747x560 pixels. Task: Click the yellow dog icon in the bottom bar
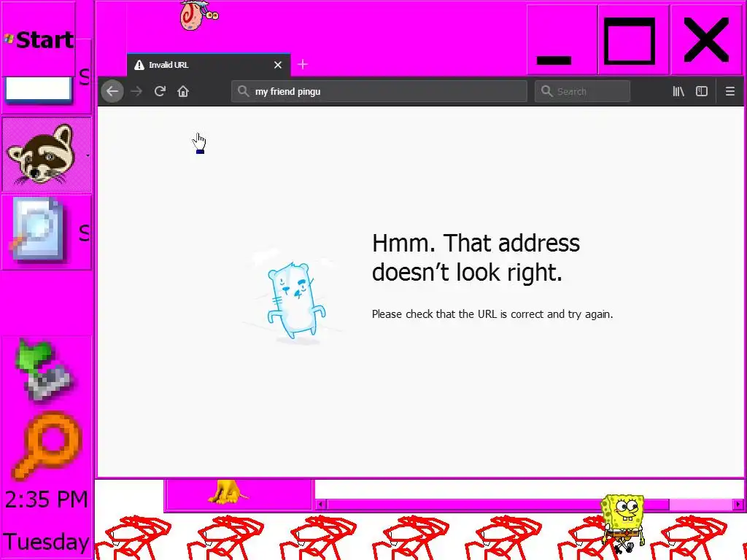228,492
